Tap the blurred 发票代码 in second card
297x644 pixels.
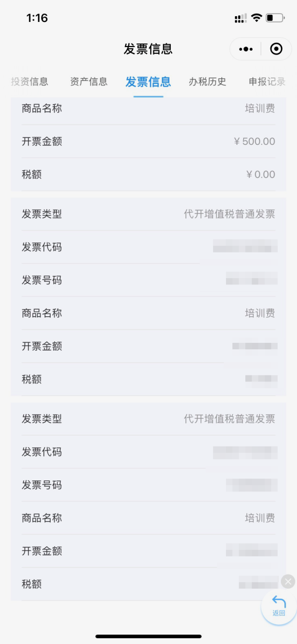(245, 247)
